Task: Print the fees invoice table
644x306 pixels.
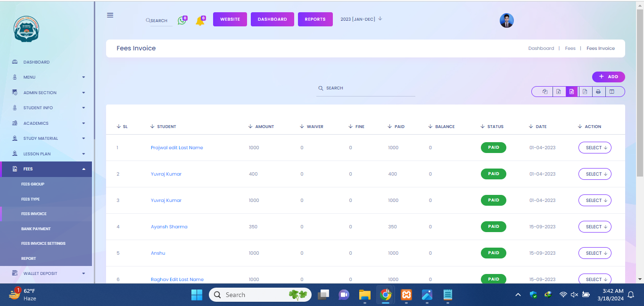Action: (x=598, y=92)
